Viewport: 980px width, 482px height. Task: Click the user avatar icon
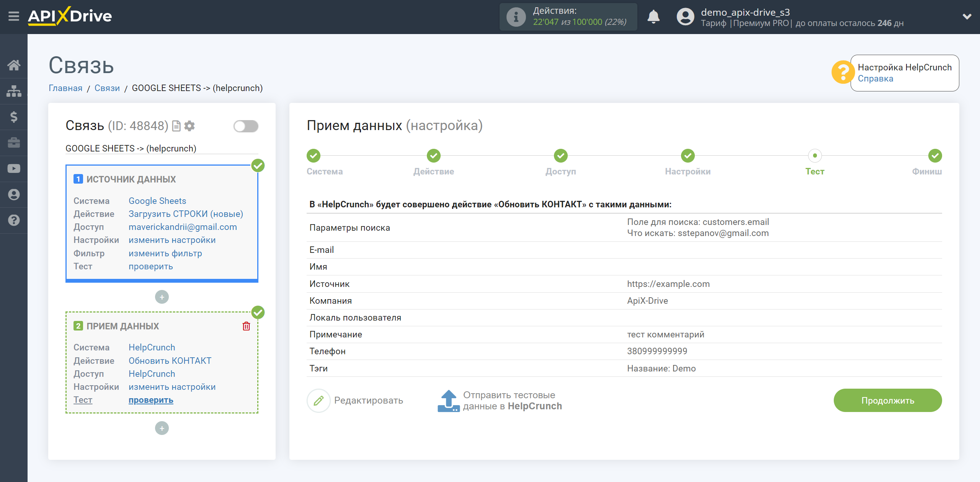coord(685,17)
